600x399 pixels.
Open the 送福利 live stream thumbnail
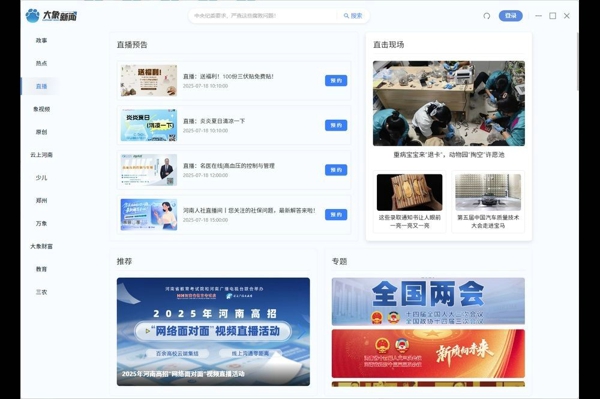[149, 80]
